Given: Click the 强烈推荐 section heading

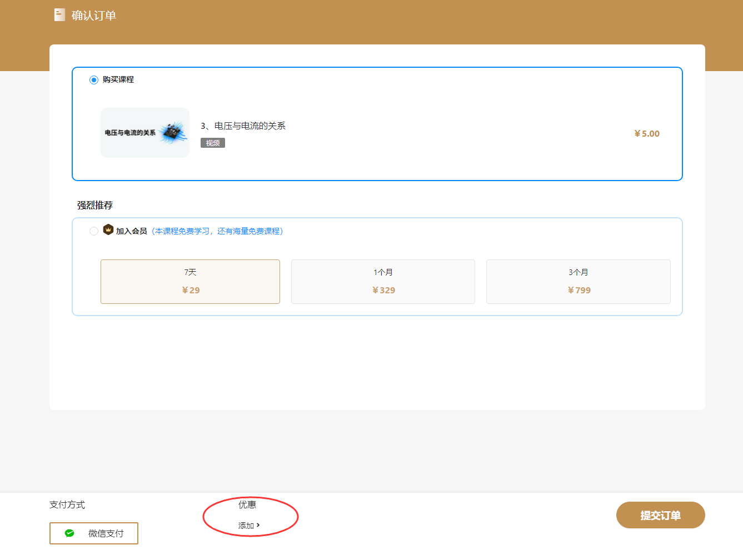Looking at the screenshot, I should [x=95, y=206].
